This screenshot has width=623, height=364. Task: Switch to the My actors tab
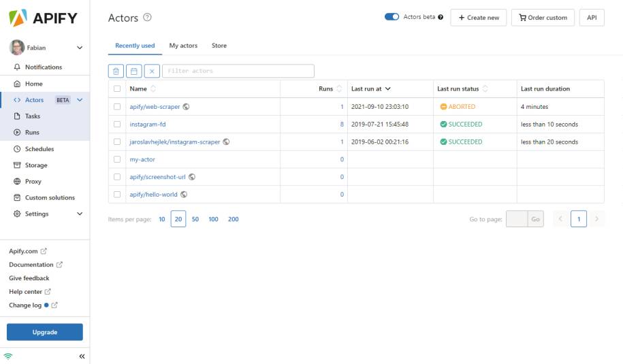(183, 46)
